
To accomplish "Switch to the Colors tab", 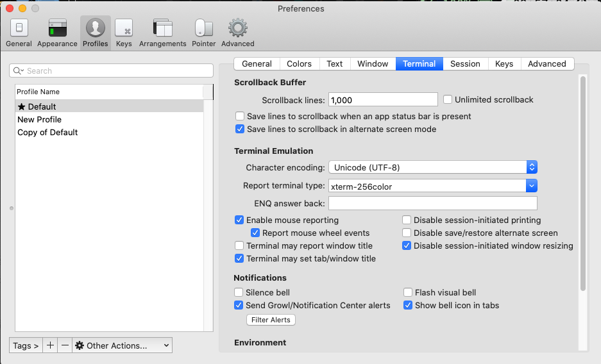I will [299, 63].
